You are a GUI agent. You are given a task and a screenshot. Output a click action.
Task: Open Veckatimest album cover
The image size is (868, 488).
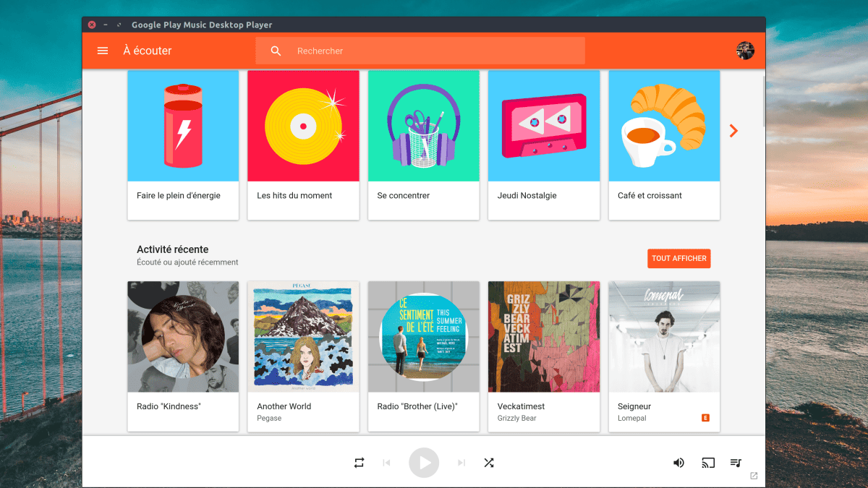click(544, 337)
